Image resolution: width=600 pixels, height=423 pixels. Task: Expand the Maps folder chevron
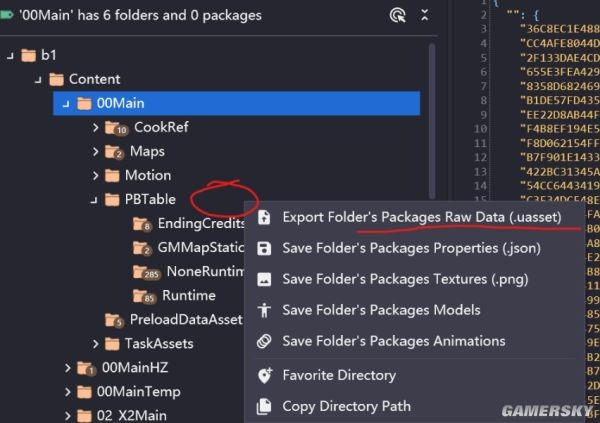click(x=95, y=152)
